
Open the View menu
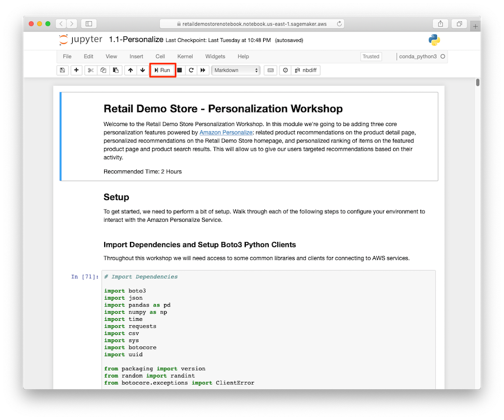[x=111, y=56]
